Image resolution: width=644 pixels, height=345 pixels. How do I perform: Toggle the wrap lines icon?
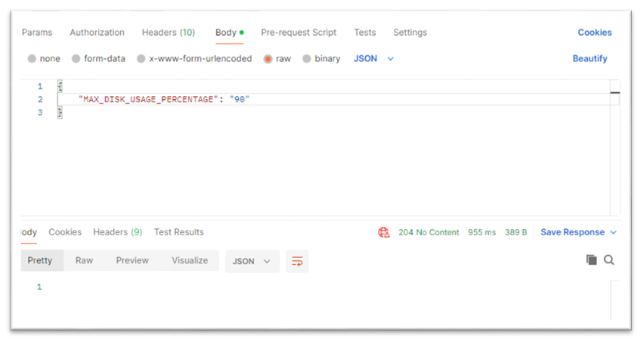click(297, 261)
